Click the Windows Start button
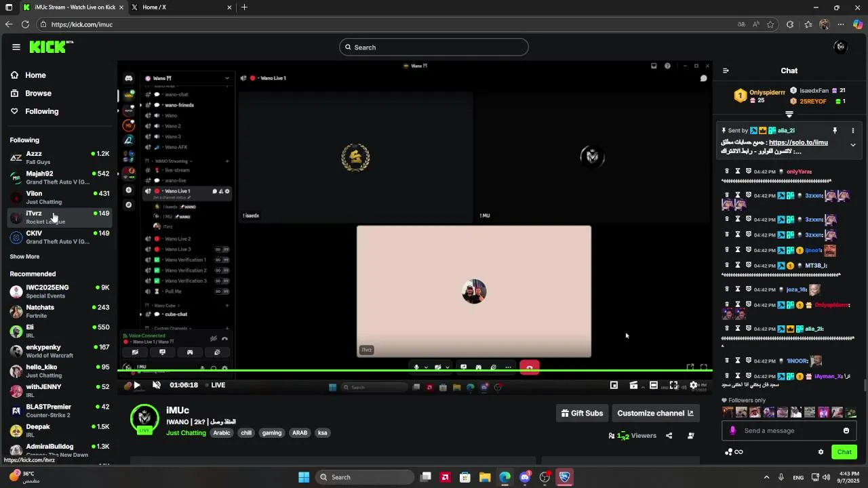 304,477
